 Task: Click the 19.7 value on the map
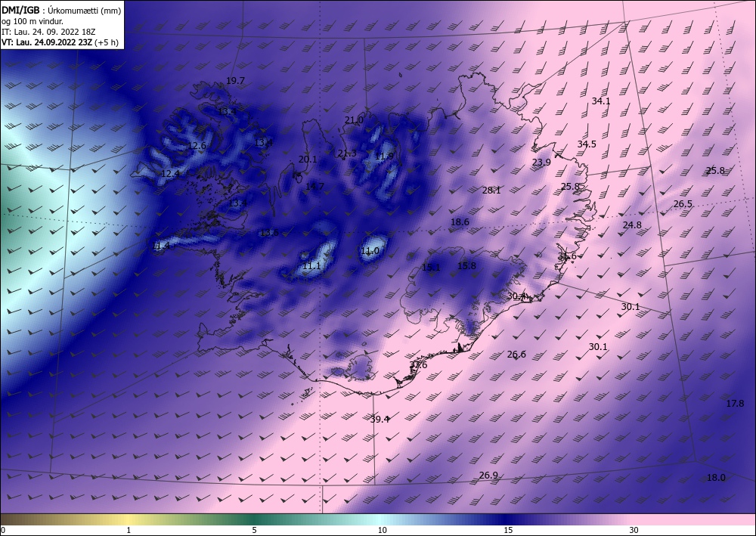[235, 81]
